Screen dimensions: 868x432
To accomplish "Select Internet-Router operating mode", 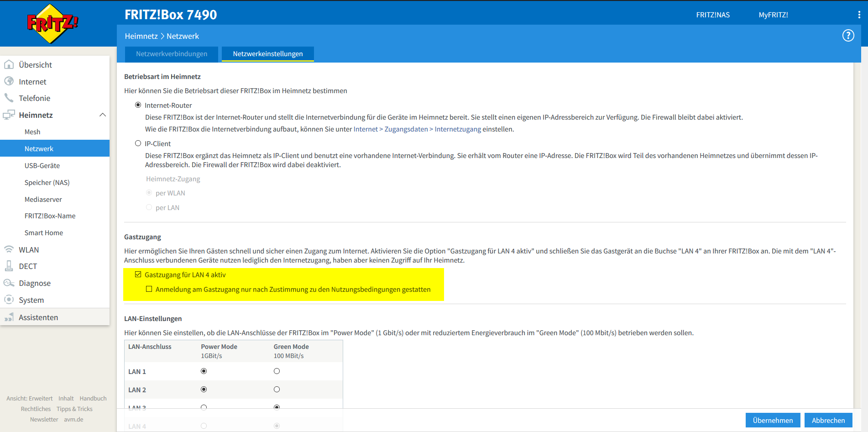I will point(138,105).
